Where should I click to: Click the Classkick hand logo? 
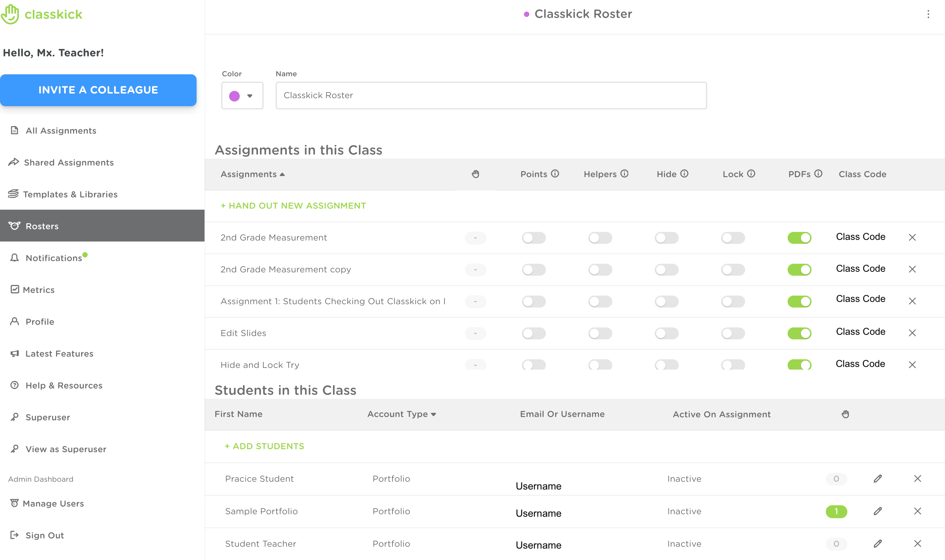[x=10, y=14]
